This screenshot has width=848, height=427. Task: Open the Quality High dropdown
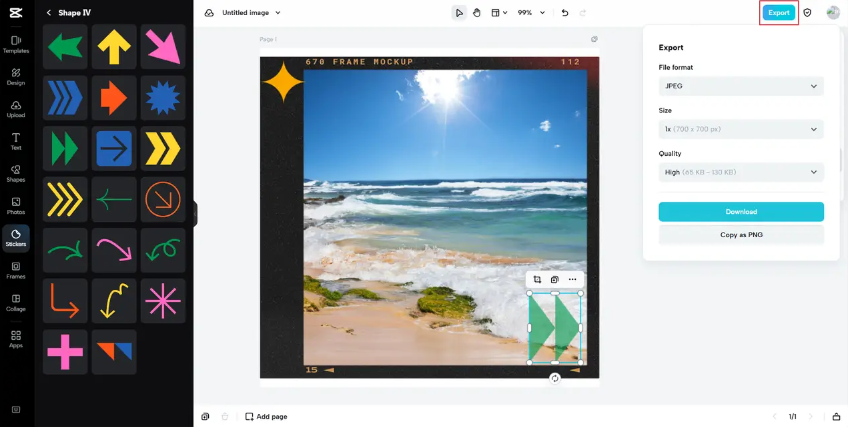(x=741, y=172)
